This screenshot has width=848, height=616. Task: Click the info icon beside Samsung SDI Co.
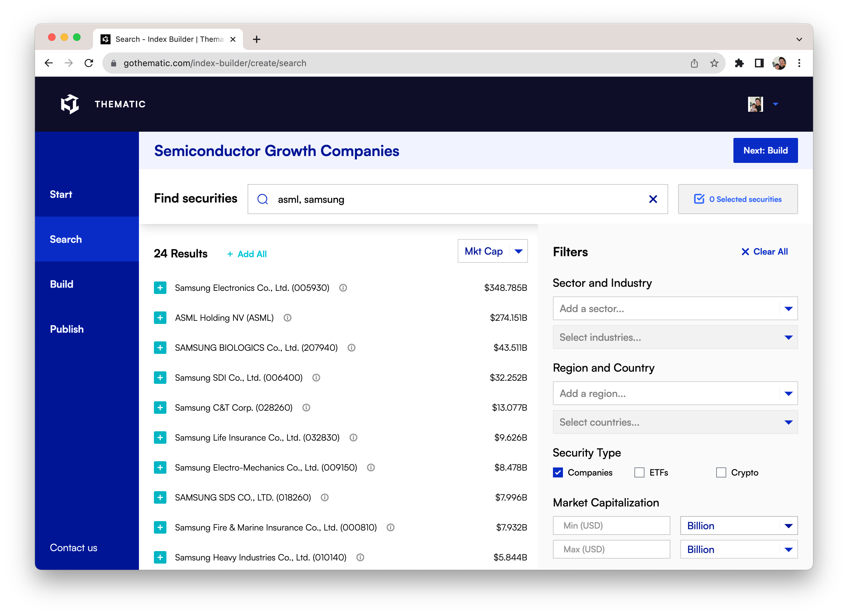pos(316,378)
